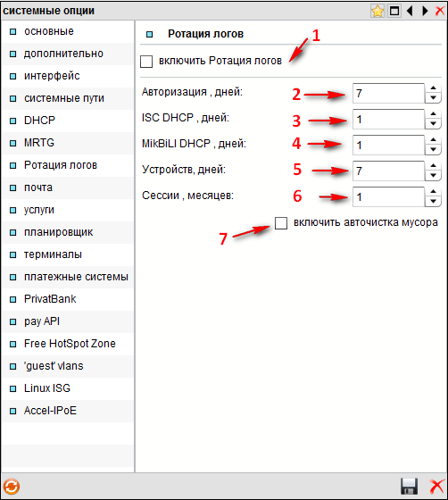Decrease Устройств days with down arrow

pyautogui.click(x=433, y=175)
